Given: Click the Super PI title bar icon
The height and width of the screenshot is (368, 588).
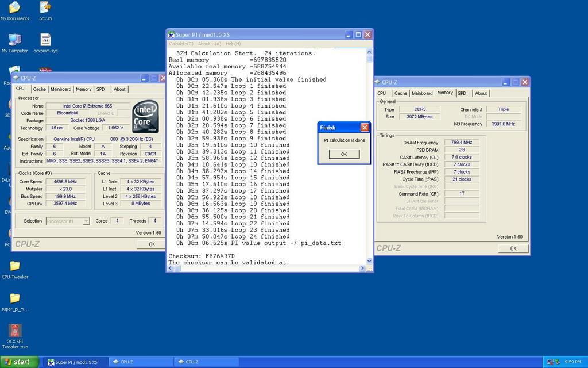Looking at the screenshot, I should tap(171, 34).
